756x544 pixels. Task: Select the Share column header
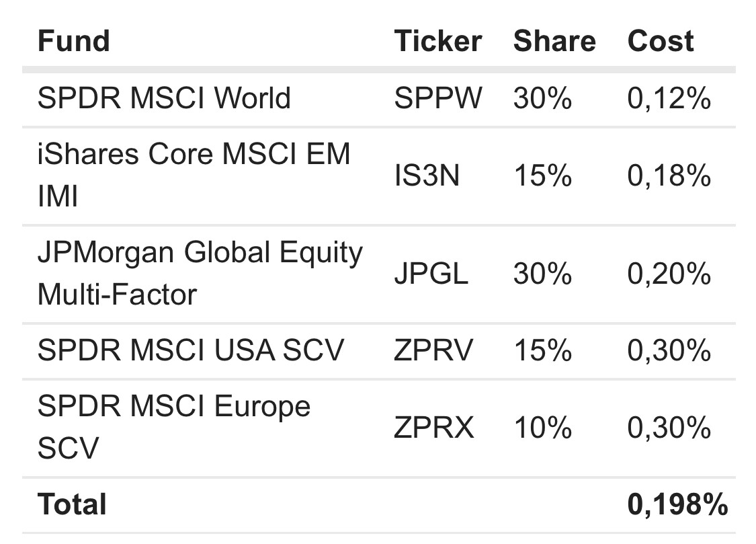(x=554, y=41)
